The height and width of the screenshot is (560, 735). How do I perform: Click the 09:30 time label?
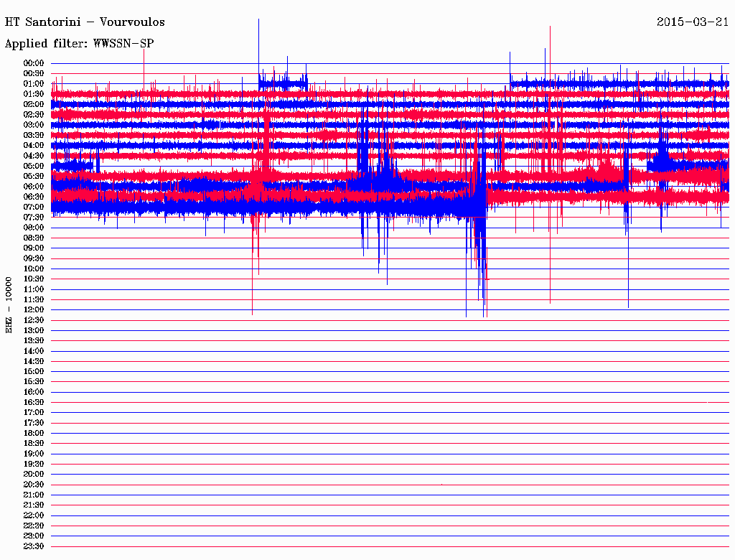(34, 258)
